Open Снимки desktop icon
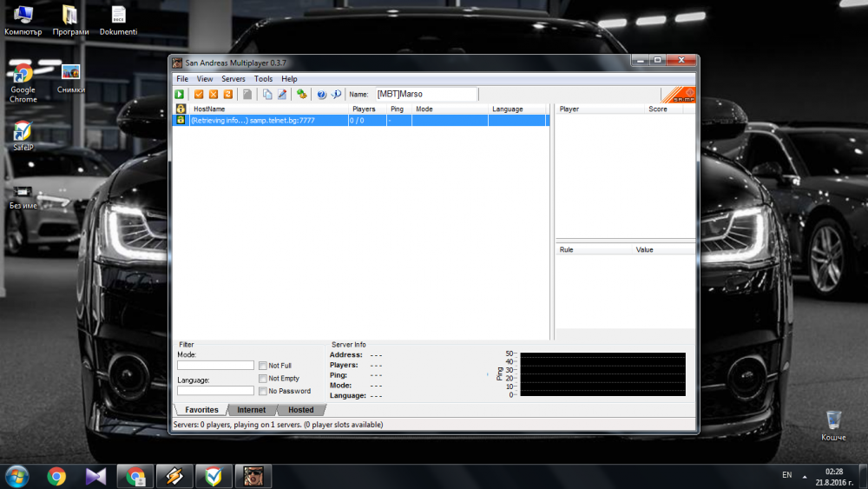 [70, 79]
